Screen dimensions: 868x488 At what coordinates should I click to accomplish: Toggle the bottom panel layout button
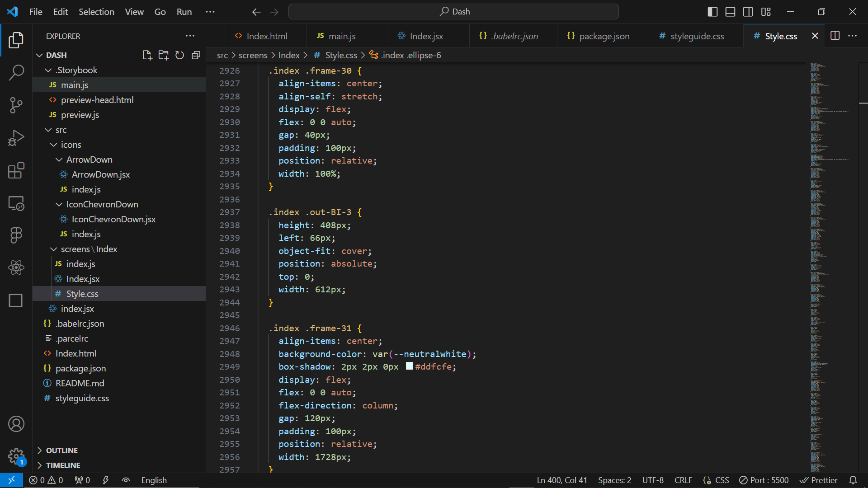(730, 12)
